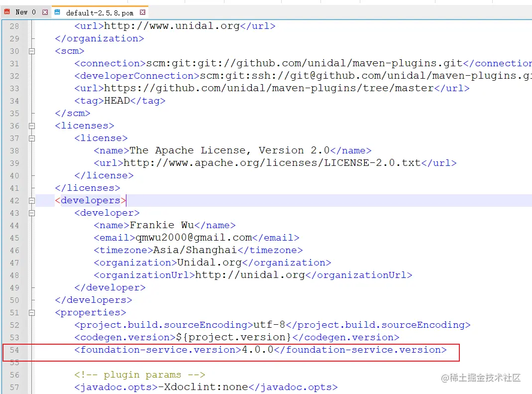Click the red unsaved icon on New 0 tab

tap(7, 12)
